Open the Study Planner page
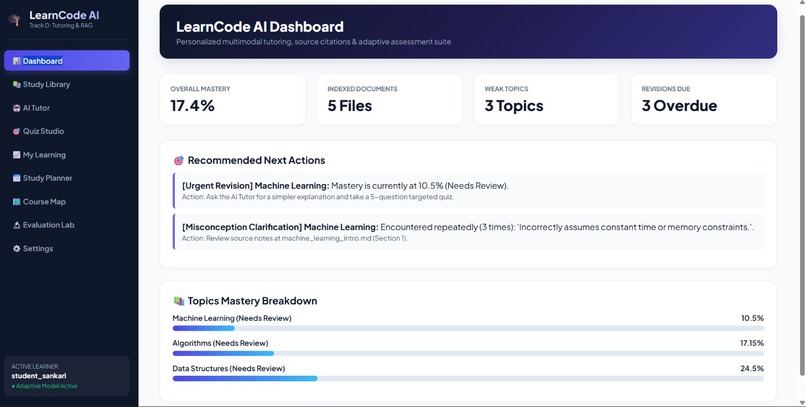The image size is (806, 407). click(x=67, y=178)
